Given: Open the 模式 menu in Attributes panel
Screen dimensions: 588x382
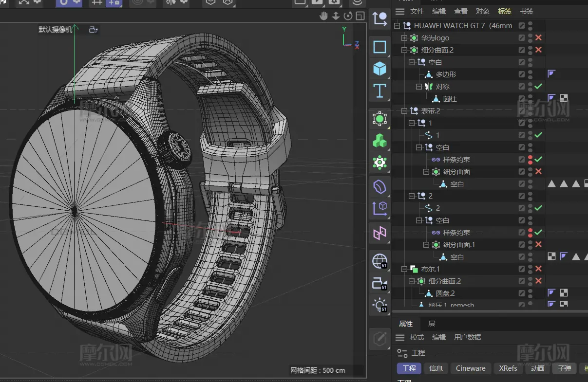Looking at the screenshot, I should 417,337.
